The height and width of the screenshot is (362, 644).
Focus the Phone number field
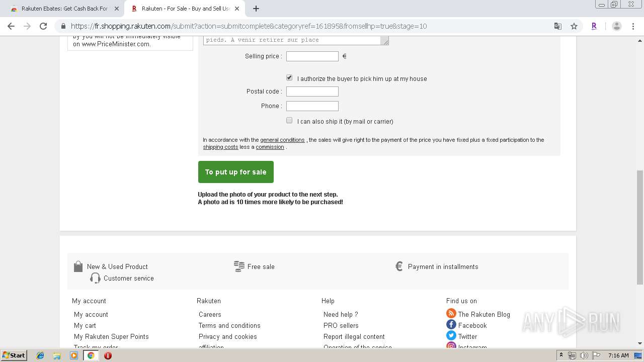(x=312, y=106)
